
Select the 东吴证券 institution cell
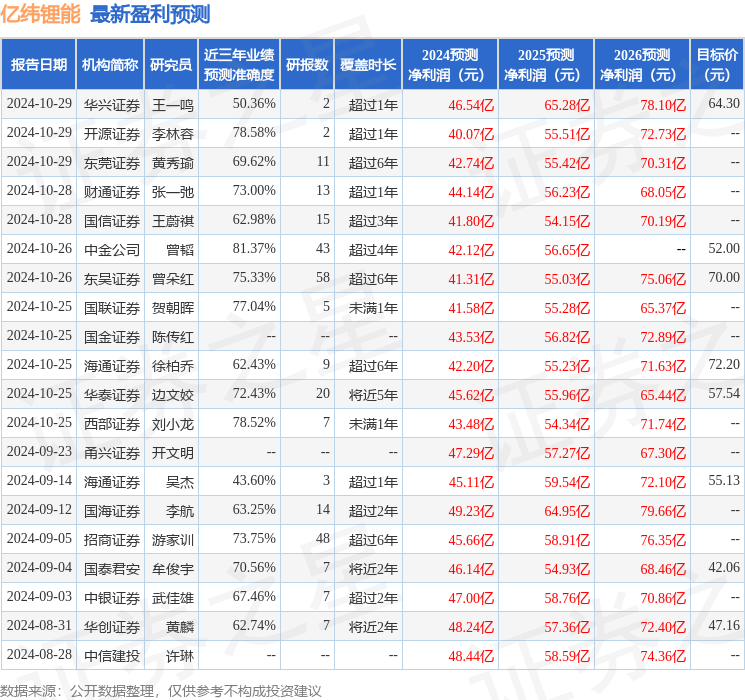(x=112, y=279)
